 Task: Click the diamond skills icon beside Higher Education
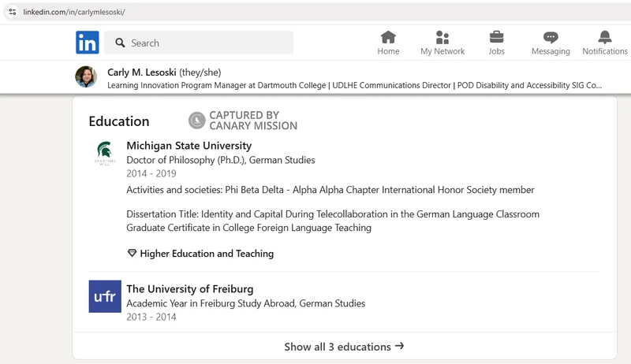[x=132, y=253]
